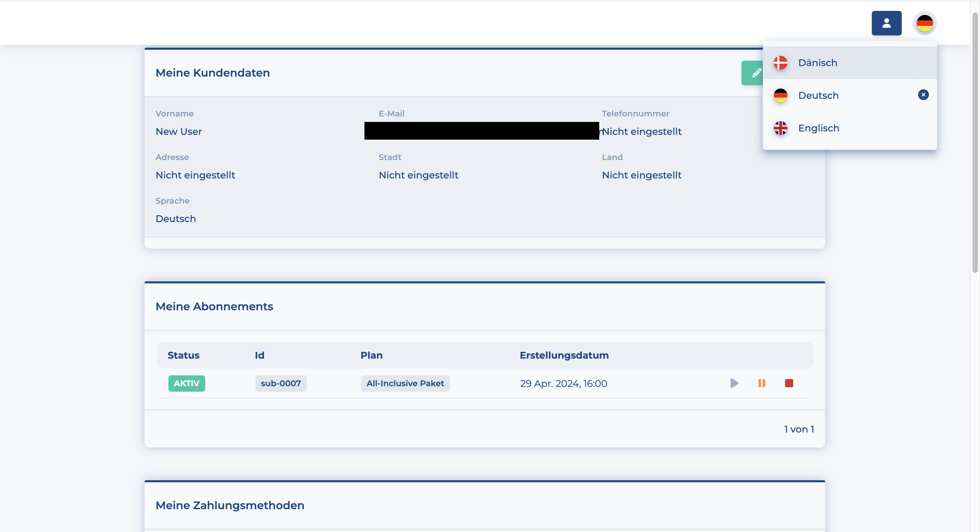Screen dimensions: 980x532
Task: Click the Vorname value New User
Action: 178,131
